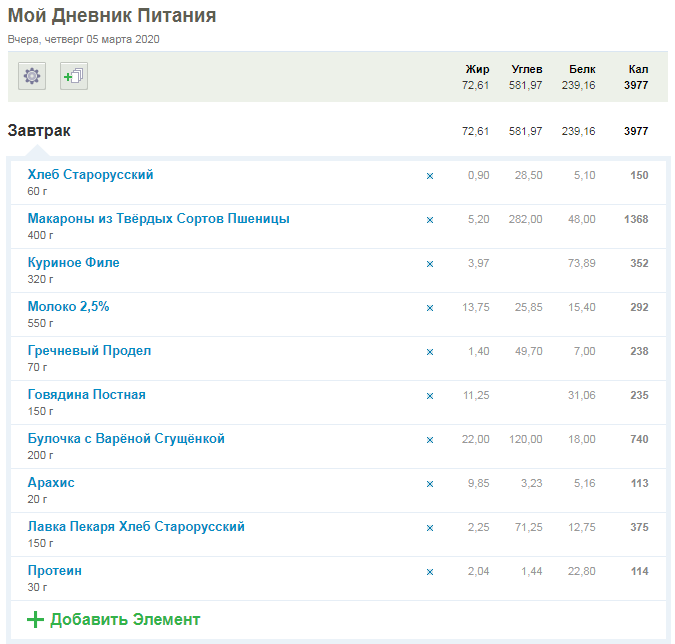
Task: Click the Лавка Пекаря Хлеб Старорусский link
Action: pos(136,527)
